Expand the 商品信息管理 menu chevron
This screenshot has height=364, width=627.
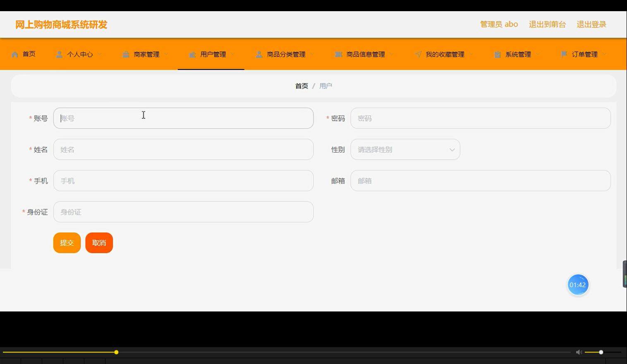pos(392,54)
